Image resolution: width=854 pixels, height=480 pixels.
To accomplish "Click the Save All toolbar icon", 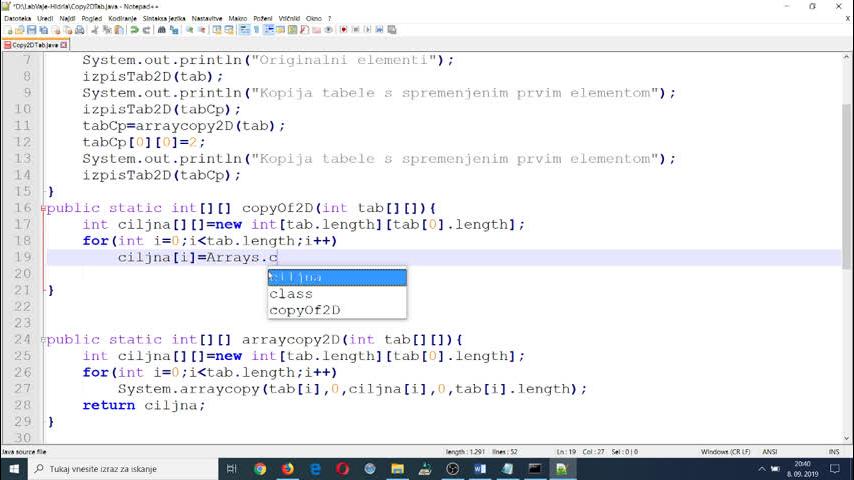I will [x=44, y=29].
